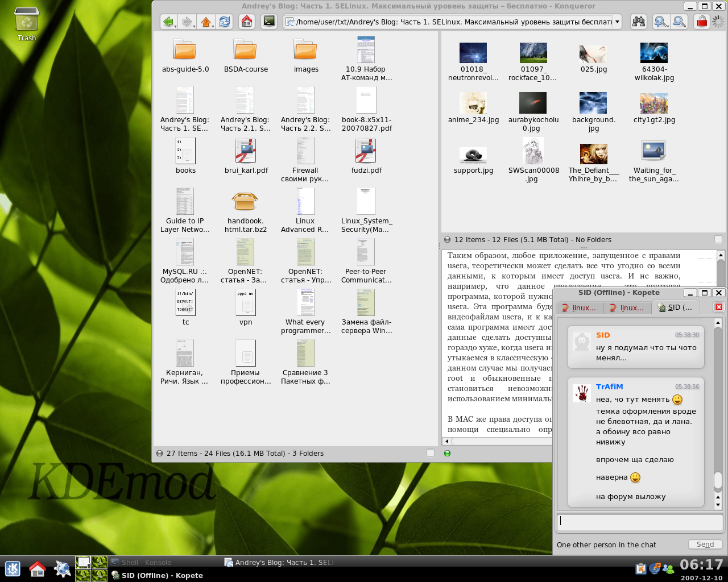Switch to virtual desktop 3 in pager
This screenshot has width=728, height=582.
tap(83, 575)
